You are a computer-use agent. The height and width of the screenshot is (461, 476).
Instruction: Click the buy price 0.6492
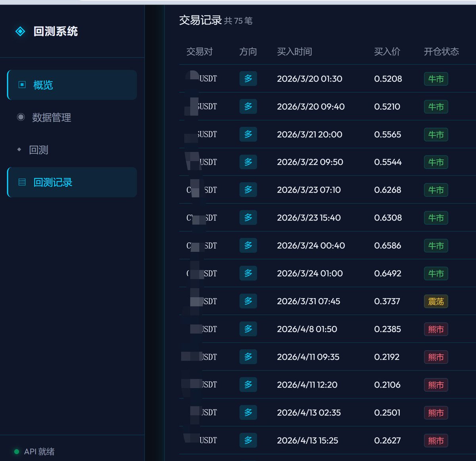[x=388, y=273]
